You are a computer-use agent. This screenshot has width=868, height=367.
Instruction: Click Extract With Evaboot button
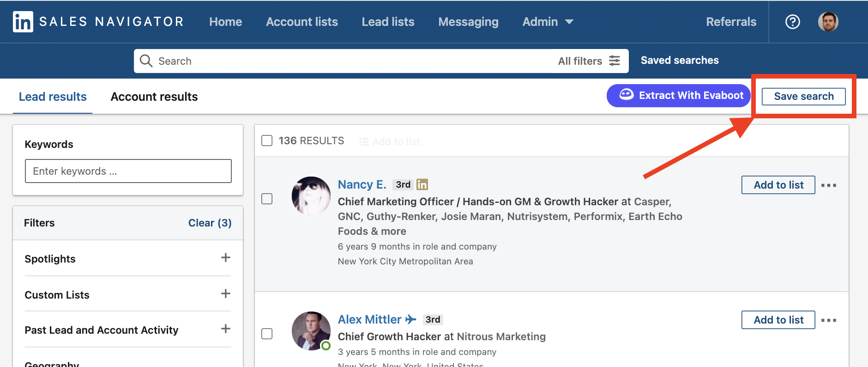(x=679, y=95)
